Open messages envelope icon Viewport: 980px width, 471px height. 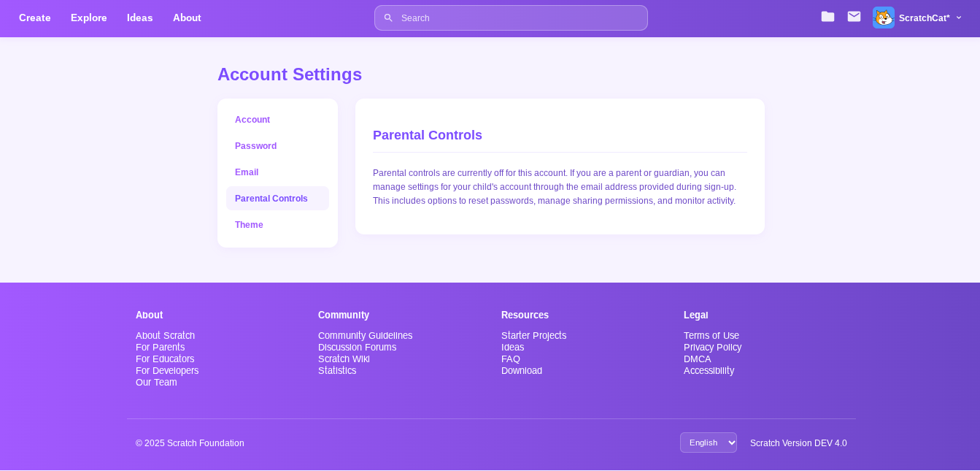(x=854, y=17)
